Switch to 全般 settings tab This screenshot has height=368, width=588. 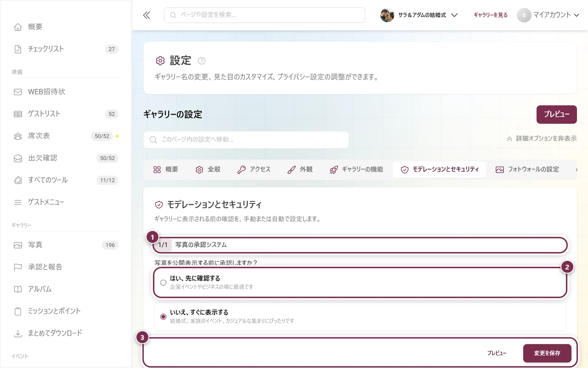click(x=208, y=170)
